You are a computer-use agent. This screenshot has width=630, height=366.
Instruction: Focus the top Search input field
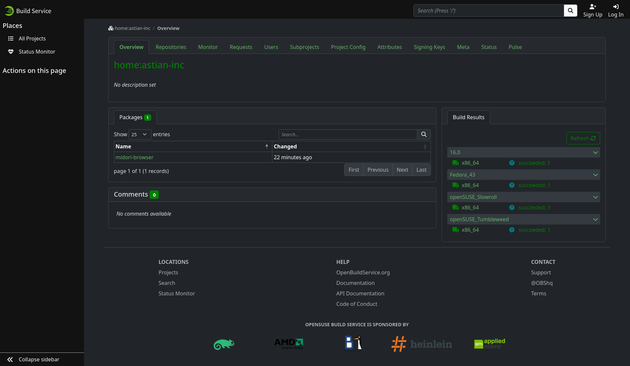tap(488, 11)
